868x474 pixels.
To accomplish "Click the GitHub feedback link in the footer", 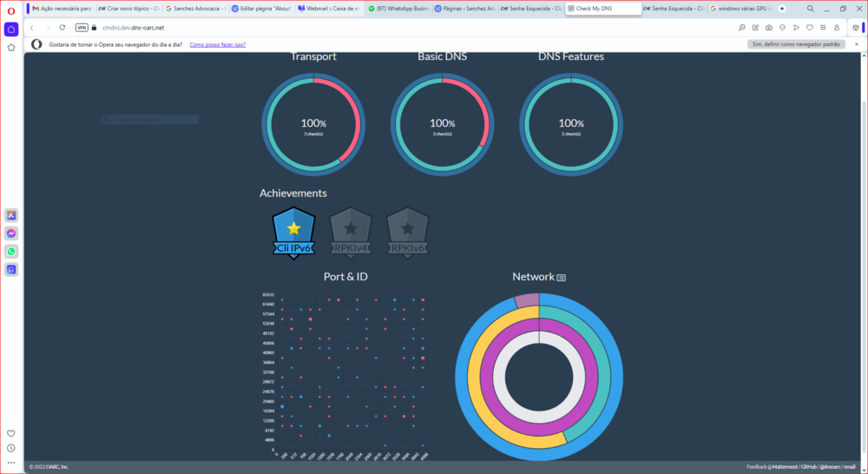I will point(810,467).
